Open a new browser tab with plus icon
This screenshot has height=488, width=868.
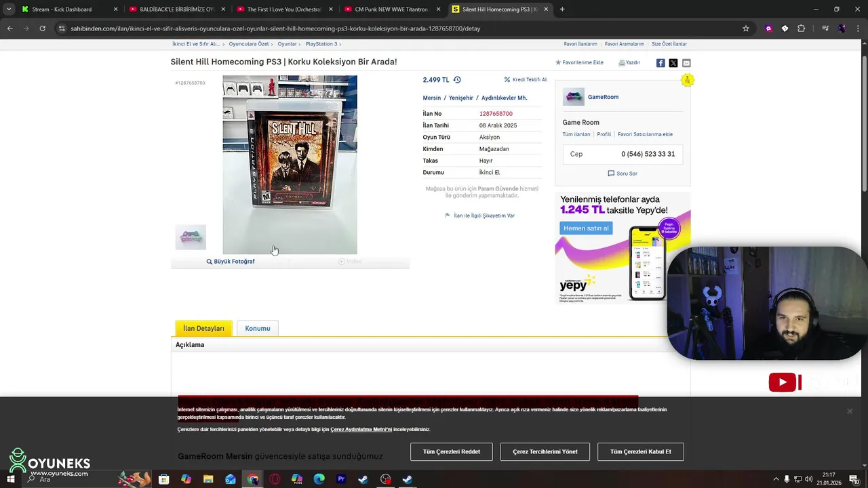tap(562, 9)
